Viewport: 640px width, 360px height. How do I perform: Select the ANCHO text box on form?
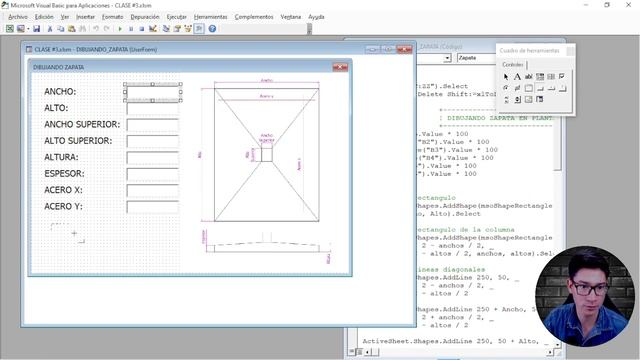153,92
